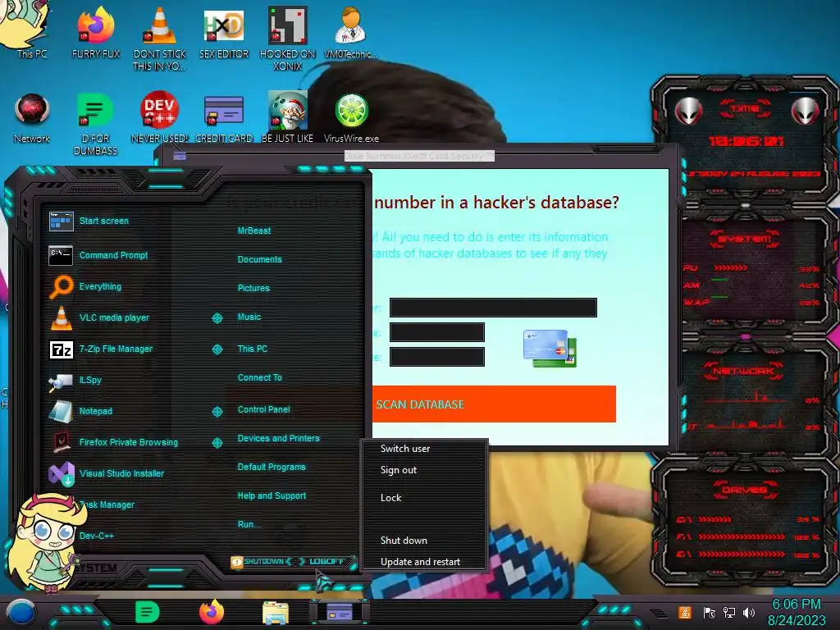
Task: Open Help and Support
Action: (x=272, y=496)
